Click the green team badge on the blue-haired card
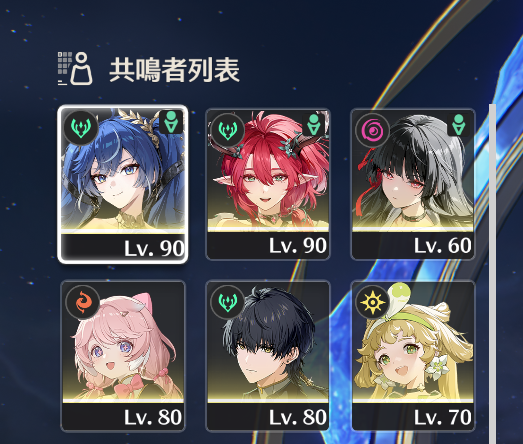Image resolution: width=523 pixels, height=444 pixels. 171,121
